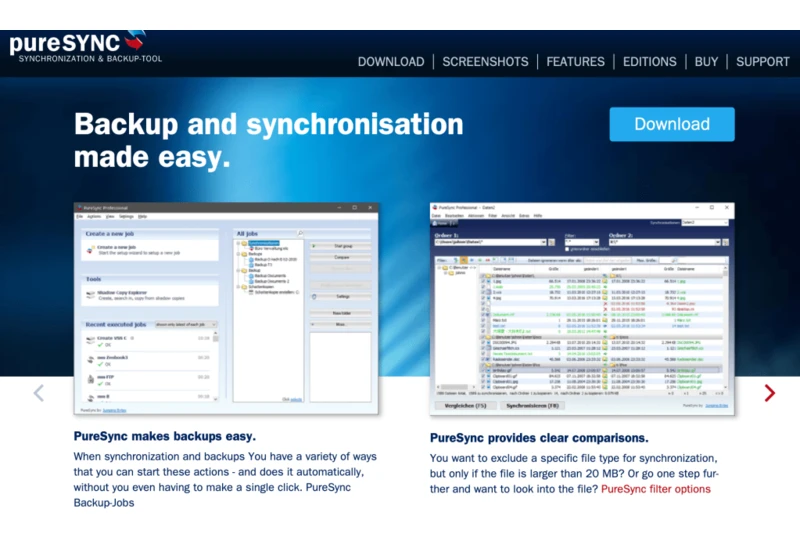Show previous slide with left arrow
The image size is (800, 560).
tap(39, 393)
